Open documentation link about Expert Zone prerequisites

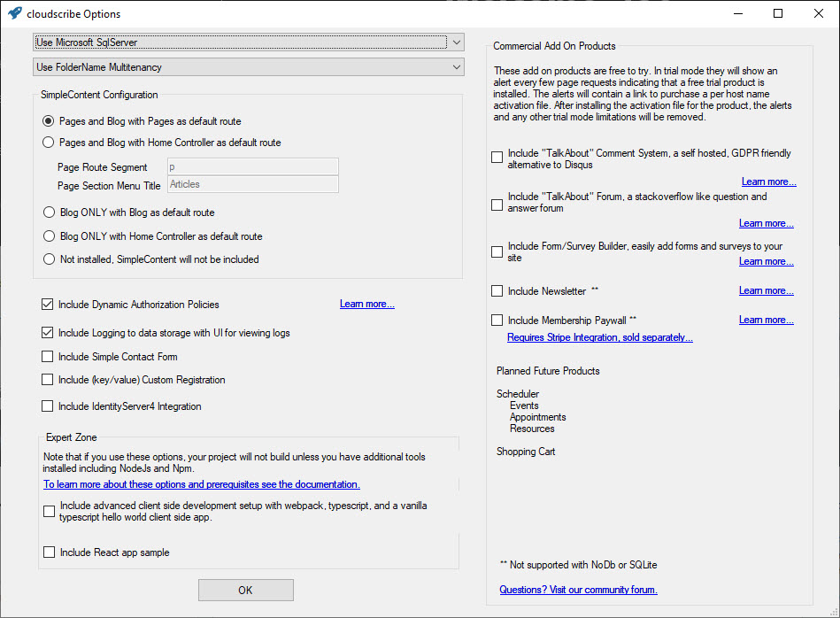pos(202,484)
